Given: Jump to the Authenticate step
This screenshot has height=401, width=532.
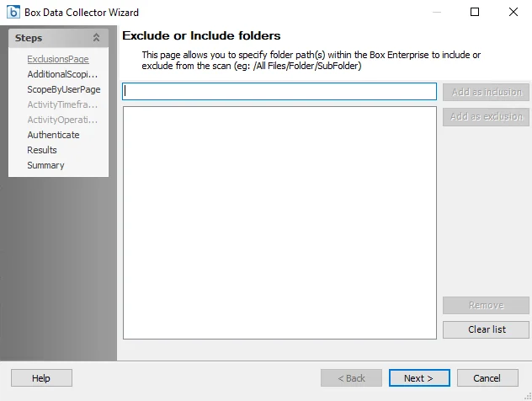Looking at the screenshot, I should (x=53, y=135).
